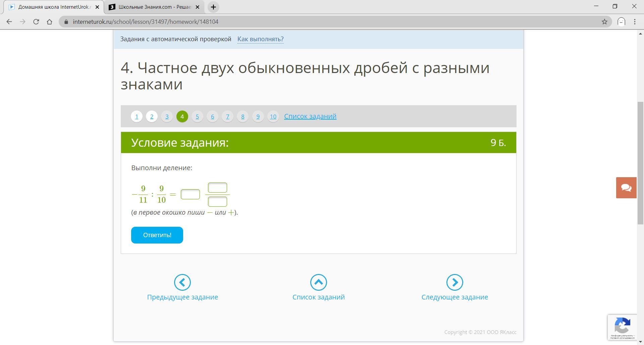Open the Chrome three-dot menu

tap(635, 22)
